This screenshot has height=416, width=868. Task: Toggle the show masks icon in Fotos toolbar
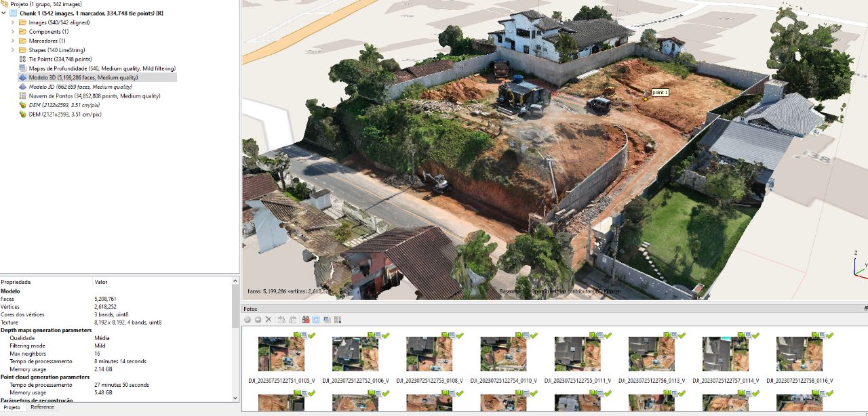coord(326,319)
